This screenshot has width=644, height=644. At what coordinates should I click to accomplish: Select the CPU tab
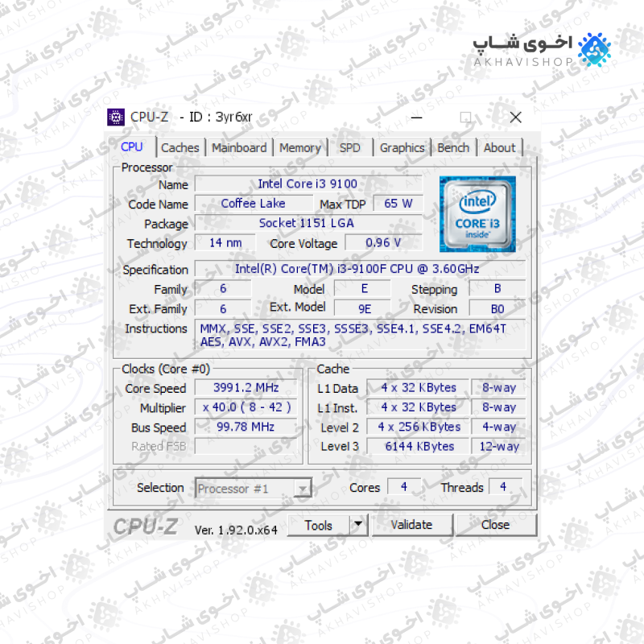(132, 147)
